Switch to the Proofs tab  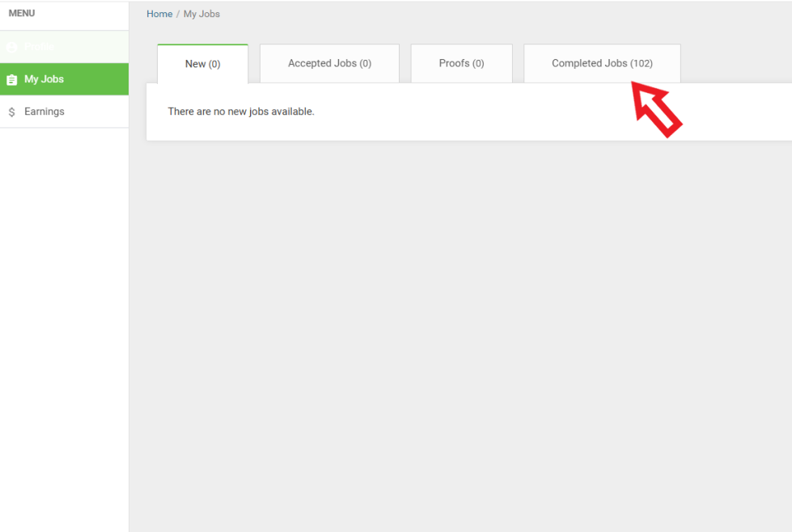(461, 63)
